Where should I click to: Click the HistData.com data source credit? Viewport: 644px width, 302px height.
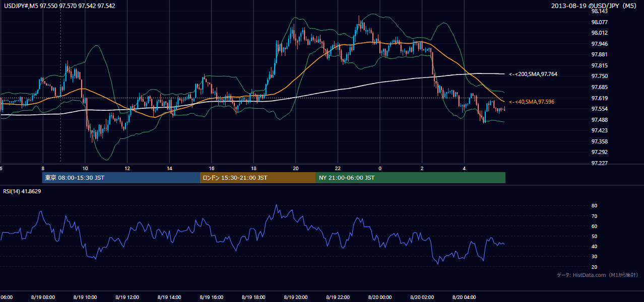pos(598,275)
